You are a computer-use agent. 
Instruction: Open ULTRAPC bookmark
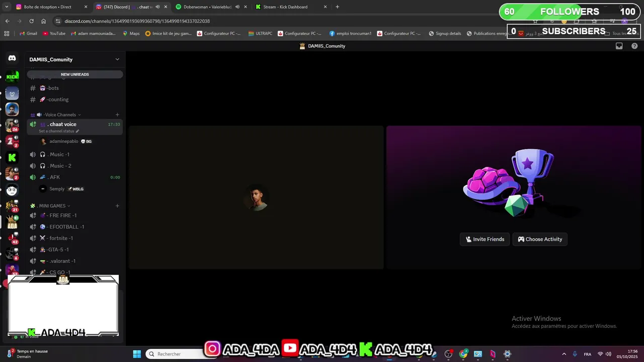(260, 34)
